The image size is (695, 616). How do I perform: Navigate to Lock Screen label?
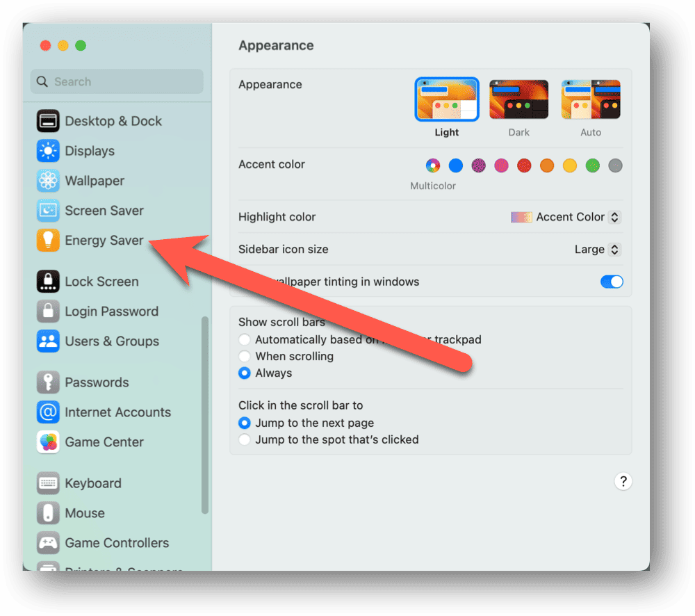[x=102, y=282]
